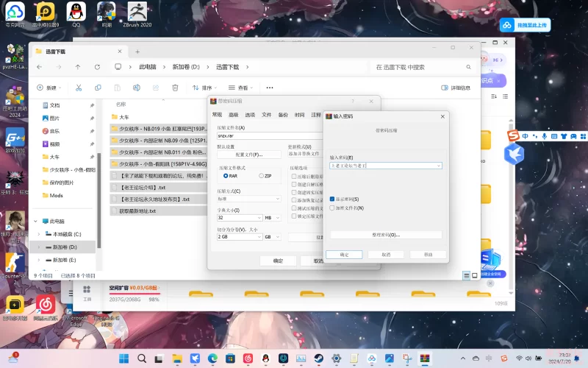Screen dimensions: 588x368
Task: Click the 整理密码(O)... button
Action: coord(386,235)
